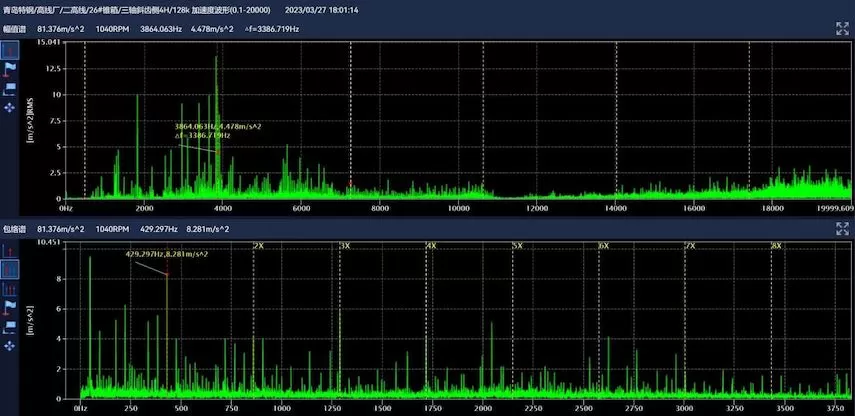Click the 6X harmonic marker label
The image size is (855, 416).
603,245
